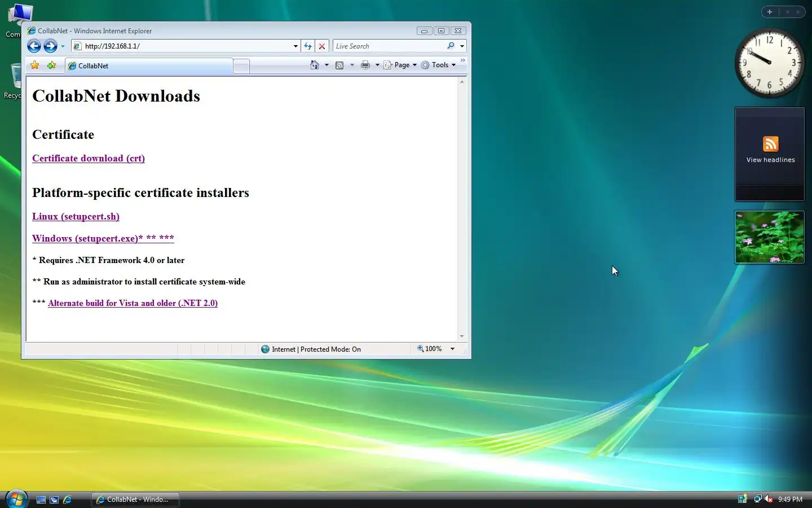Open the Certificate download (crt) link

tap(89, 159)
